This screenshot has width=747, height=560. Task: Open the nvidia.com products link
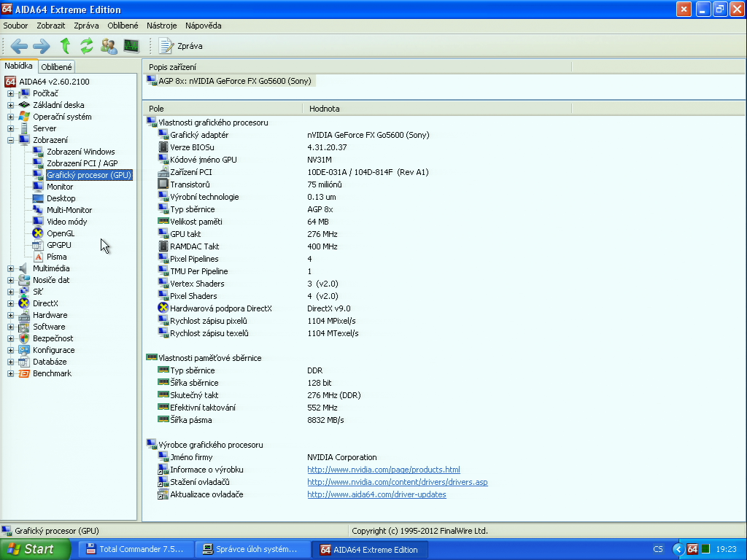(384, 470)
